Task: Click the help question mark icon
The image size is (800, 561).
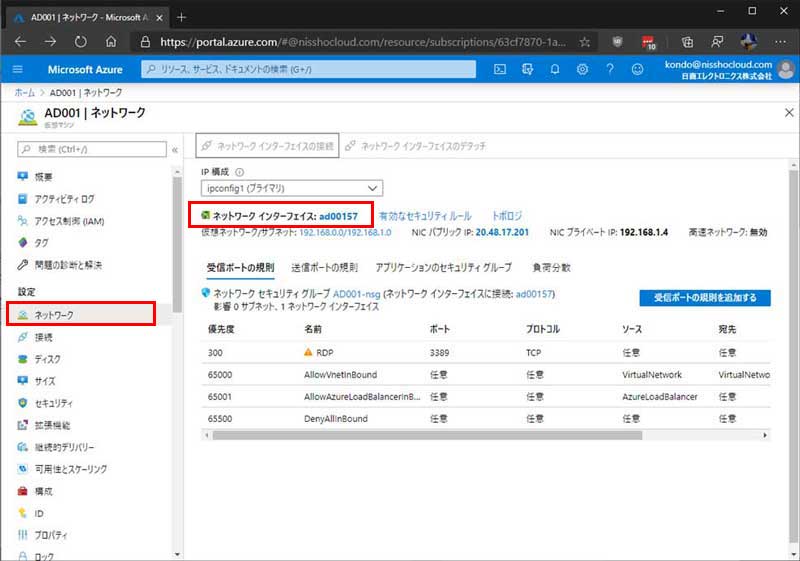Action: pos(609,69)
